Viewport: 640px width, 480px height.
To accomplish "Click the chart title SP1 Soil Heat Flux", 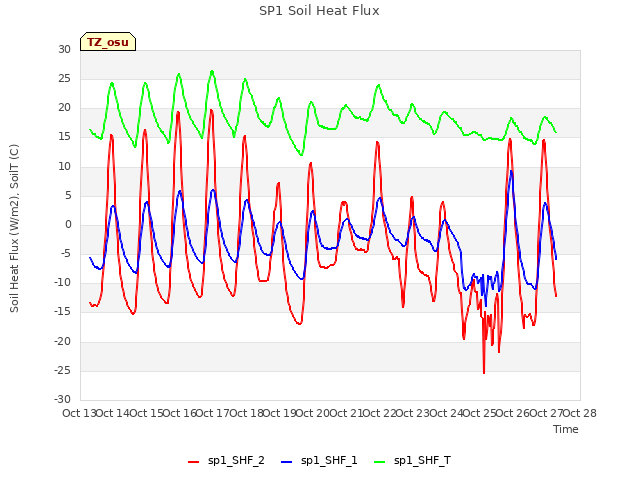I will pyautogui.click(x=319, y=11).
